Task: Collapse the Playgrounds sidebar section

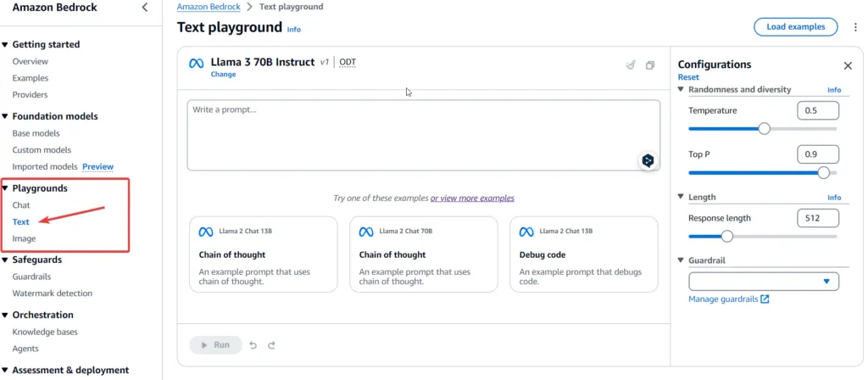Action: pyautogui.click(x=5, y=188)
